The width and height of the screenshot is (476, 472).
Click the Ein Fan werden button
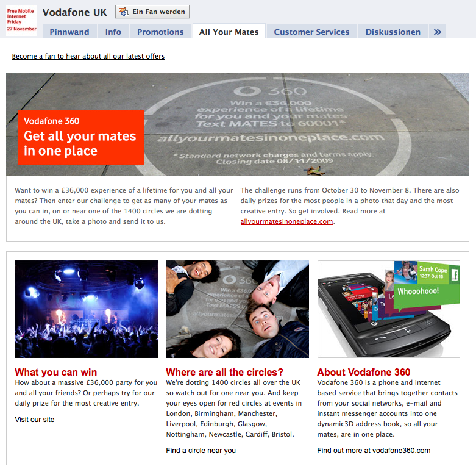tap(152, 12)
